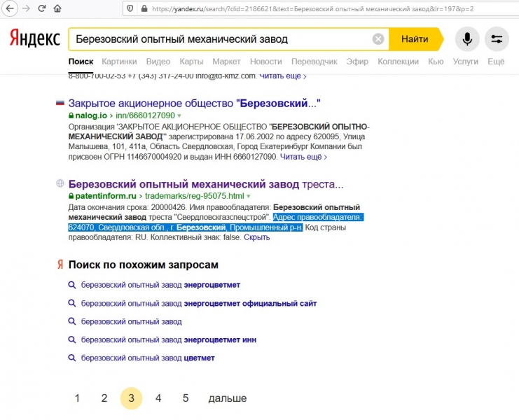The image size is (519, 420).
Task: Reload the page with the refresh icon
Action: click(42, 9)
